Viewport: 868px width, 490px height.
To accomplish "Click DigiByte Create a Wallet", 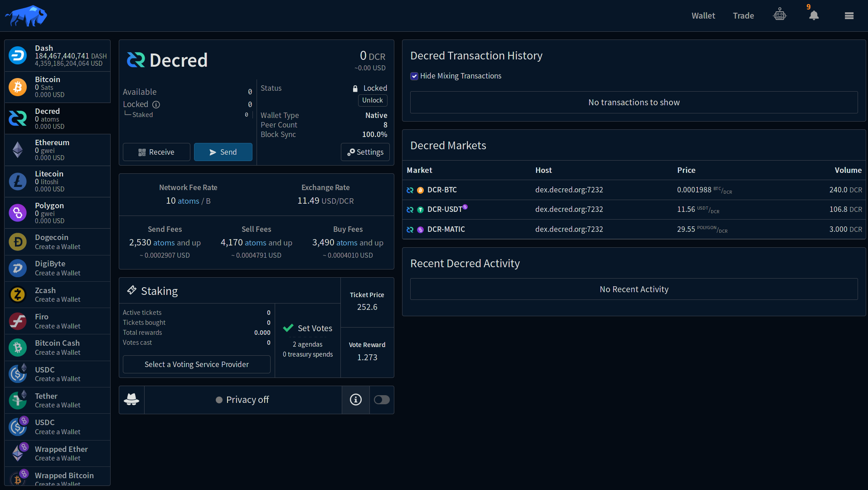I will coord(58,273).
